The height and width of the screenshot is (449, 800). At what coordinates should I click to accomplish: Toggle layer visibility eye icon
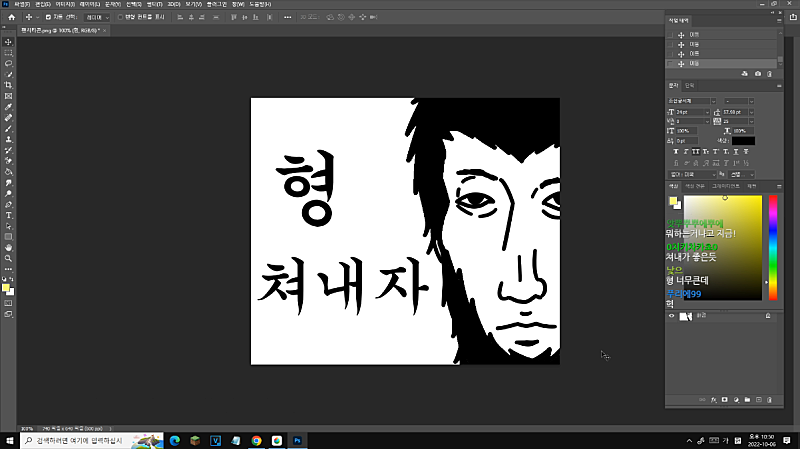click(671, 316)
